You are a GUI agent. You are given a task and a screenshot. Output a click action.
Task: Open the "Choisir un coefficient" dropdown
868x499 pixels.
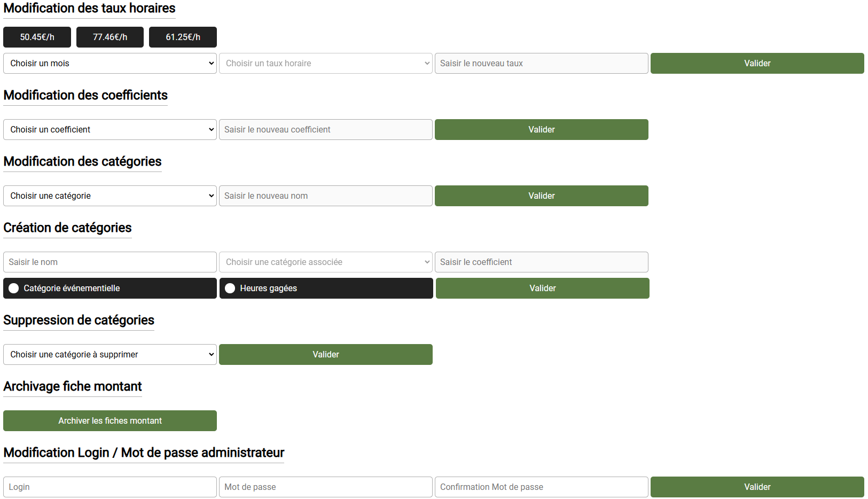110,129
